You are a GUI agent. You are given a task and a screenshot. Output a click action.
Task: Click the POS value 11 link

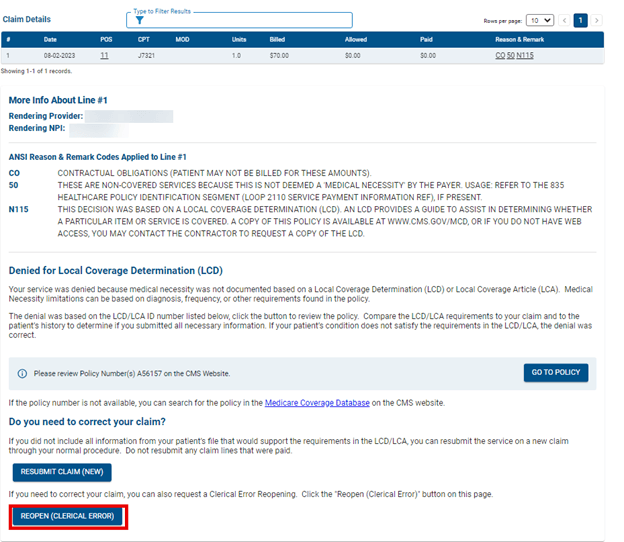click(104, 56)
